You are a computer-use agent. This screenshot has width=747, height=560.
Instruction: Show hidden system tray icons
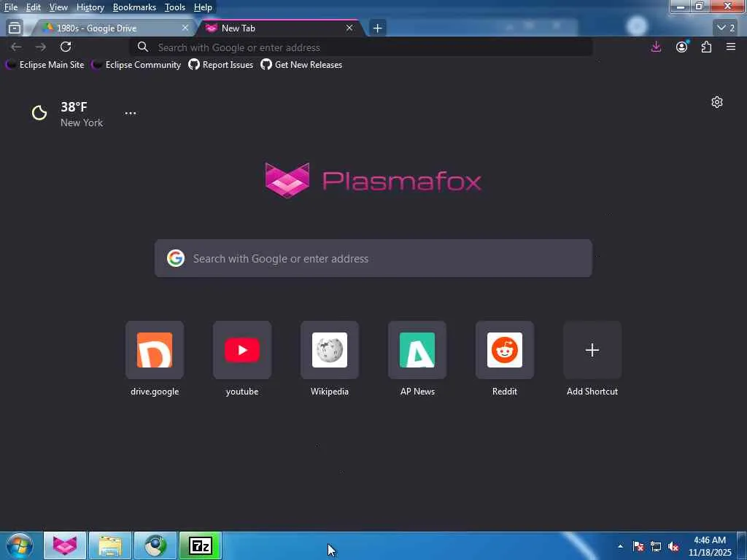620,546
